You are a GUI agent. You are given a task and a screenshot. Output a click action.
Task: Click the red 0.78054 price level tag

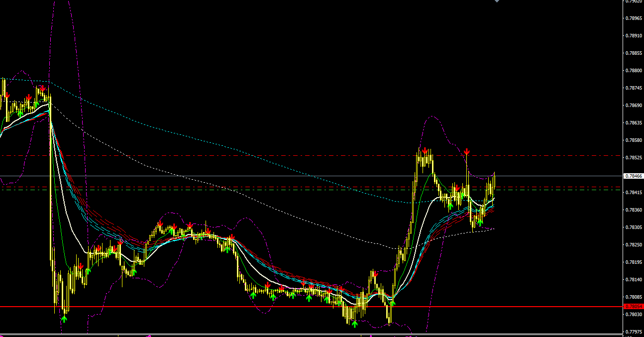[x=633, y=307]
